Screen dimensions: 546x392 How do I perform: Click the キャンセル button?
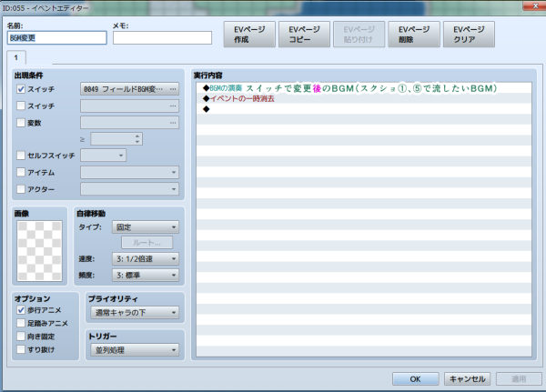click(x=468, y=378)
